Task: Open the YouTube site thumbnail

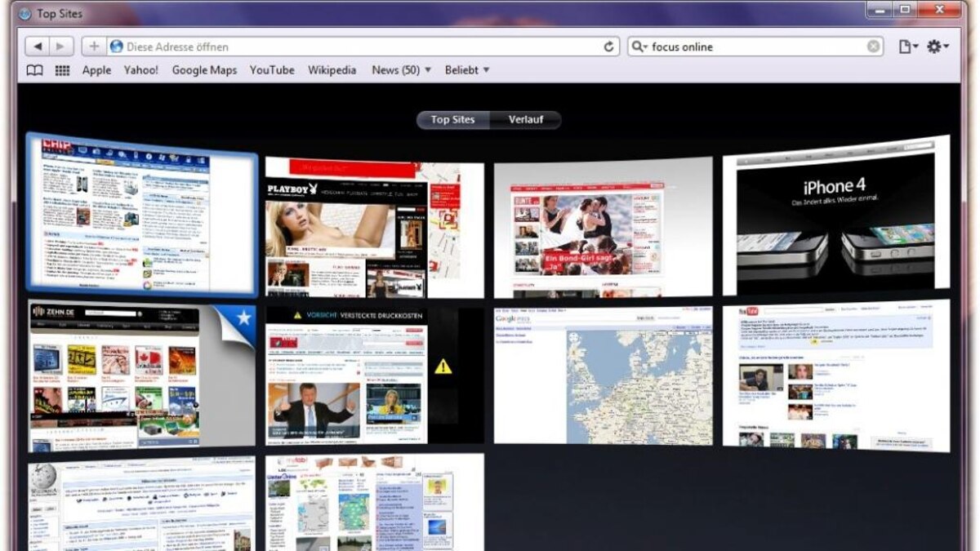Action: [836, 375]
